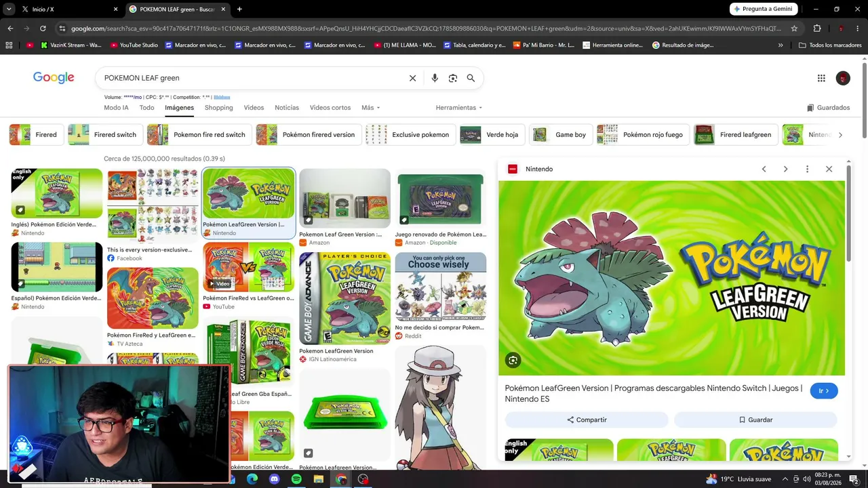Search inside the Venusaur image with Lens
The width and height of the screenshot is (868, 488).
point(513,361)
